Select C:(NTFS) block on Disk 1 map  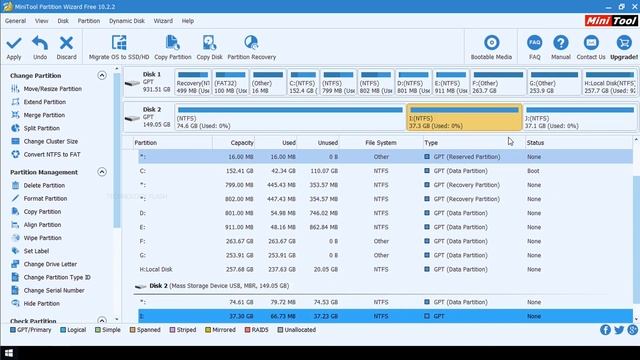pyautogui.click(x=303, y=82)
